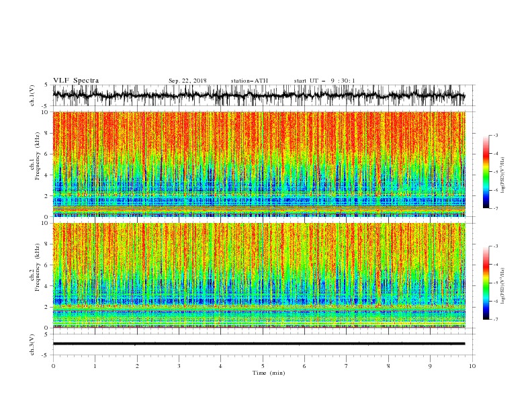
Task: Click the ch.1 voltage waveform trace
Action: pos(259,95)
